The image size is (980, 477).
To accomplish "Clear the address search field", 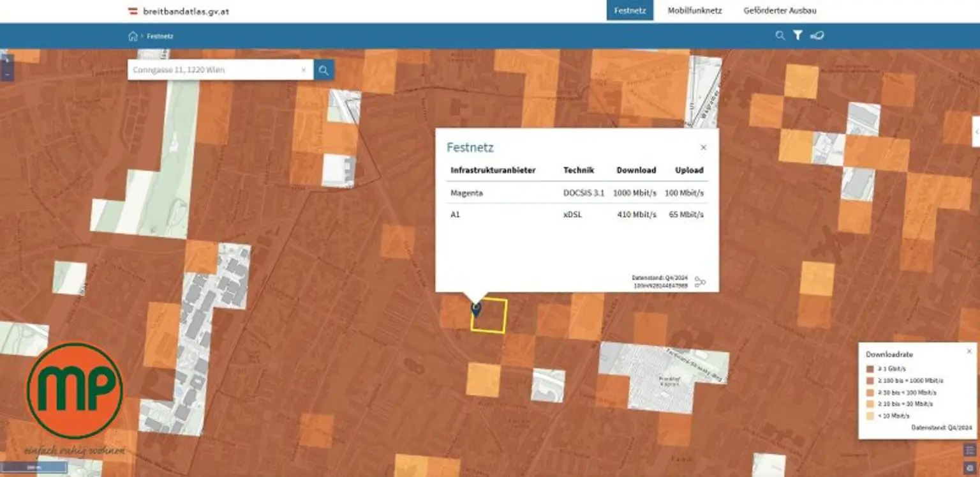I will pos(304,70).
